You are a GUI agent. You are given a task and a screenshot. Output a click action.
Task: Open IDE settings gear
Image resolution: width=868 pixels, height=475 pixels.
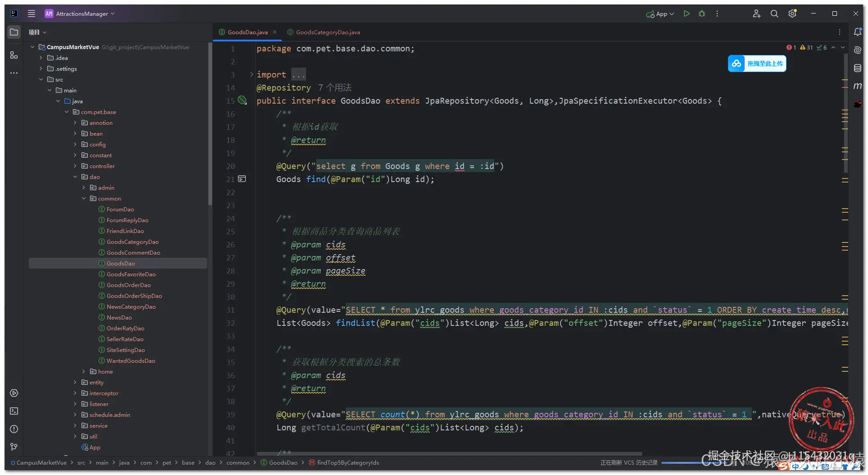tap(792, 14)
